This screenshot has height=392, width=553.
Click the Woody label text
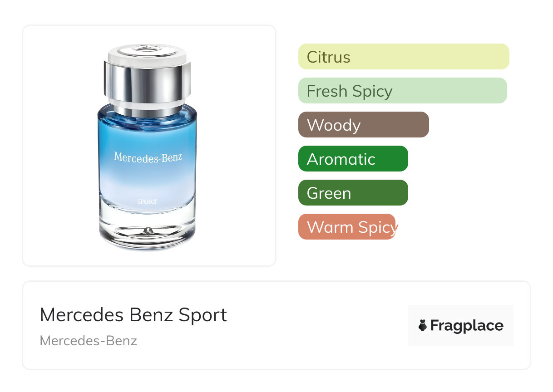[x=334, y=125]
